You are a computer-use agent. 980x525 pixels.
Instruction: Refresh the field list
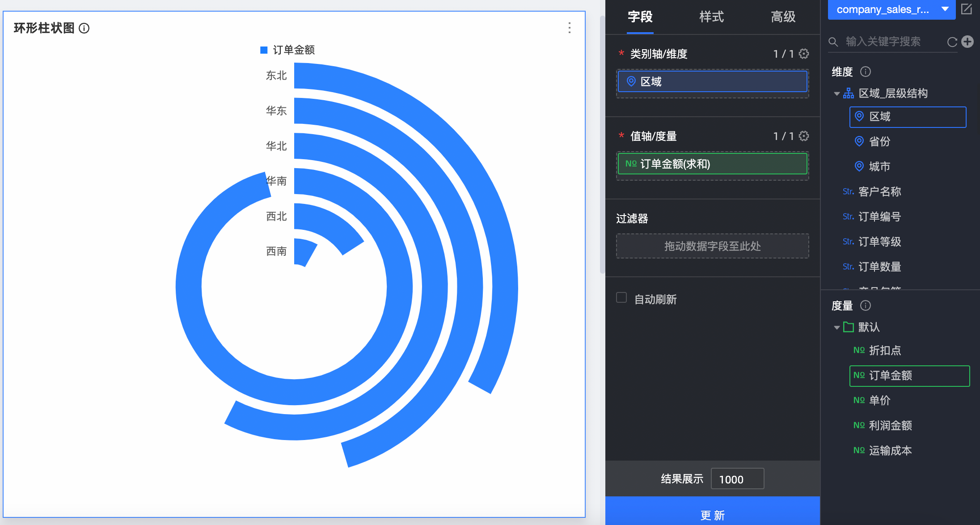(x=952, y=42)
